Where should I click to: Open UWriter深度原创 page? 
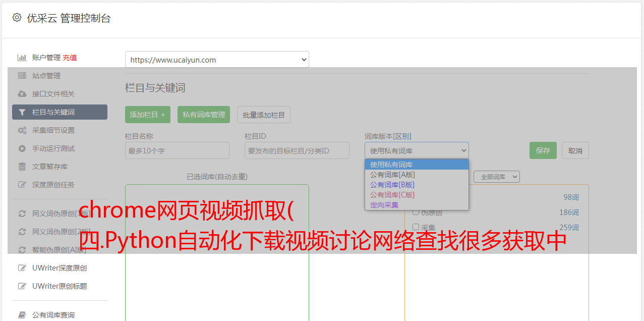60,268
